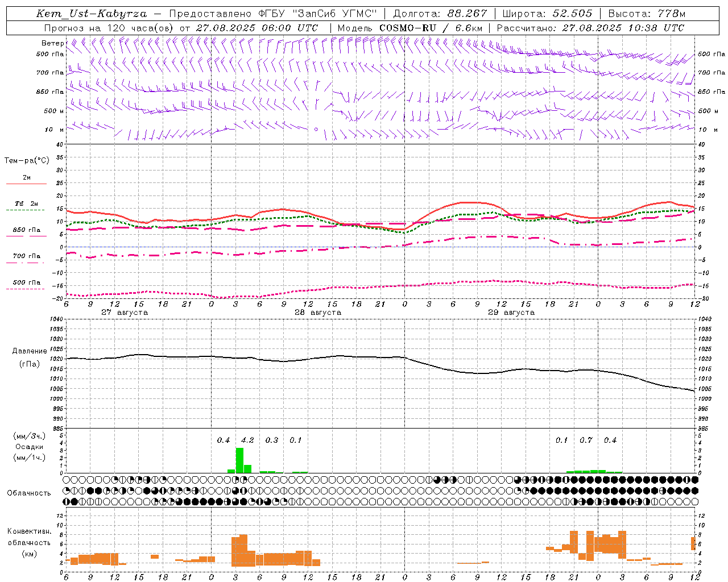The width and height of the screenshot is (728, 582).
Task: Click the Долгота: 88.267 value in the header
Action: tap(440, 14)
